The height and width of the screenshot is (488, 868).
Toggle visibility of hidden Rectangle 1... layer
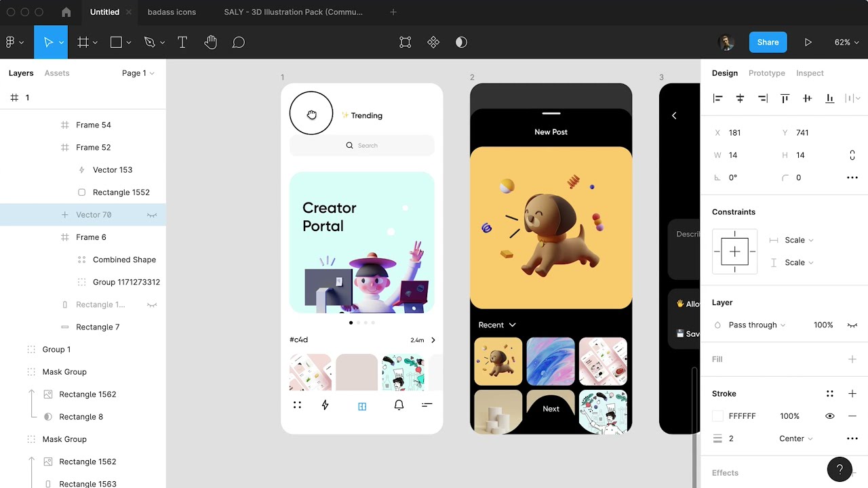[x=152, y=305]
